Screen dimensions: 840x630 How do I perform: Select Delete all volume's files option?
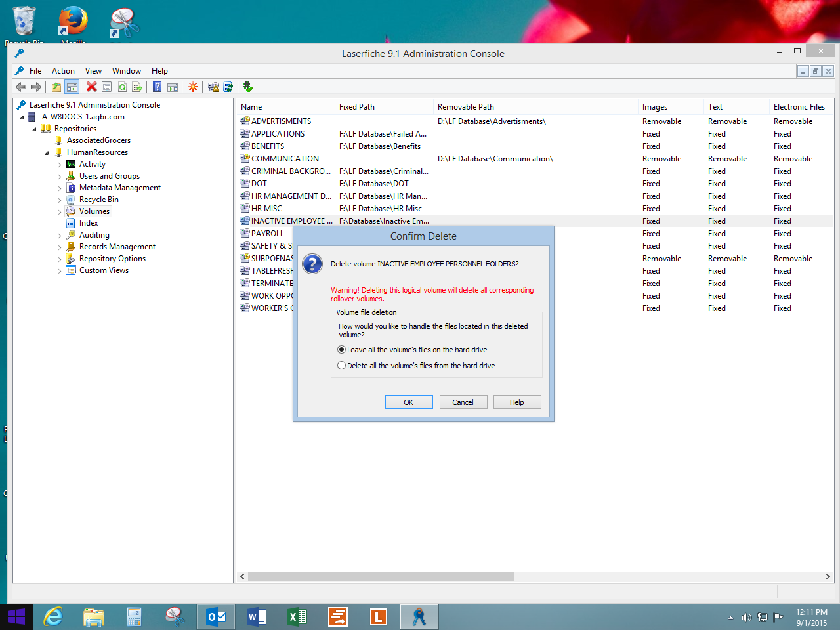click(x=342, y=366)
